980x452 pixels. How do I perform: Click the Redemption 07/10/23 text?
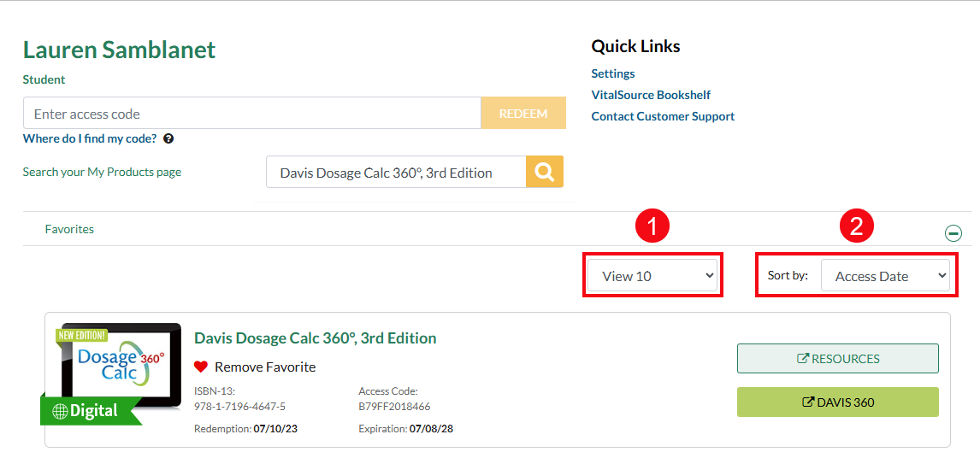245,430
